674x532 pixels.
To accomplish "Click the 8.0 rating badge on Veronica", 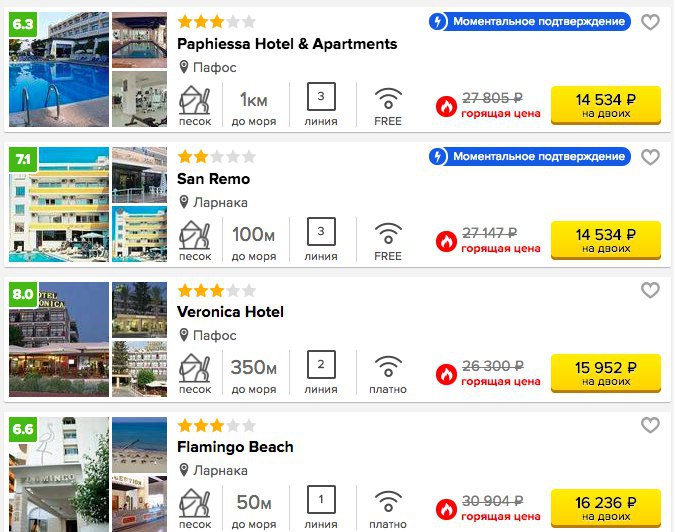I will click(x=23, y=294).
